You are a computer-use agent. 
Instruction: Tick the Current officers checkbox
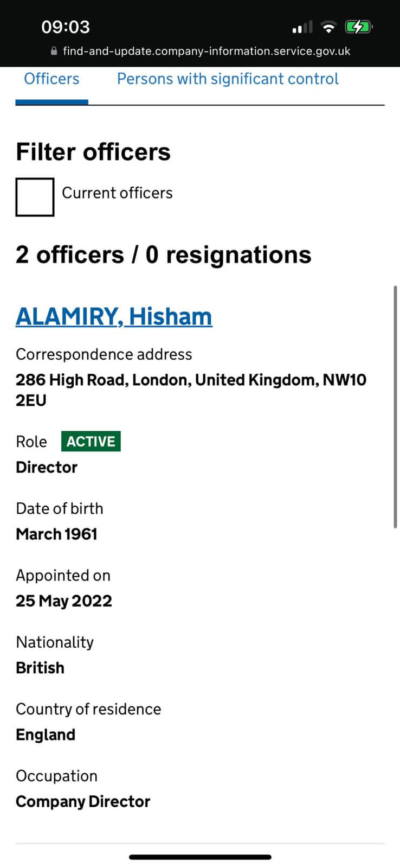(x=35, y=197)
